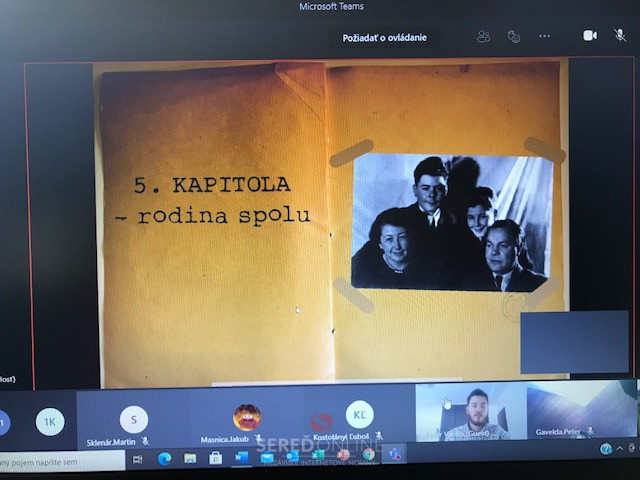Viewport: 640px width, 480px height.
Task: Toggle the camera on or off
Action: (590, 35)
